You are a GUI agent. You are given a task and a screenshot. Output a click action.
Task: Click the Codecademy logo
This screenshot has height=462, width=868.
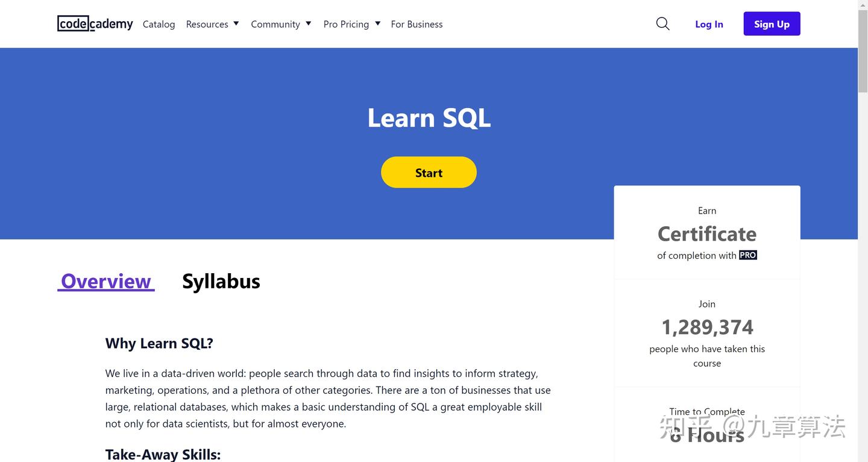[95, 24]
